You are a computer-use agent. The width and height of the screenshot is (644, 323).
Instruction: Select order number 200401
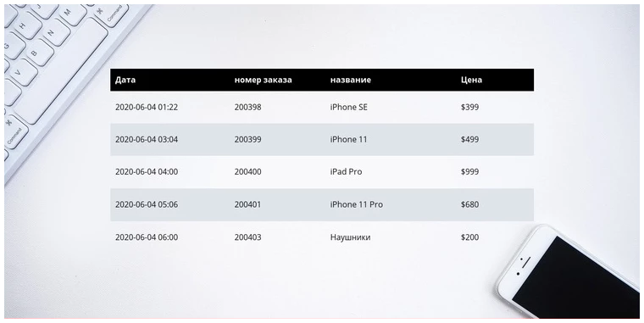click(x=247, y=204)
